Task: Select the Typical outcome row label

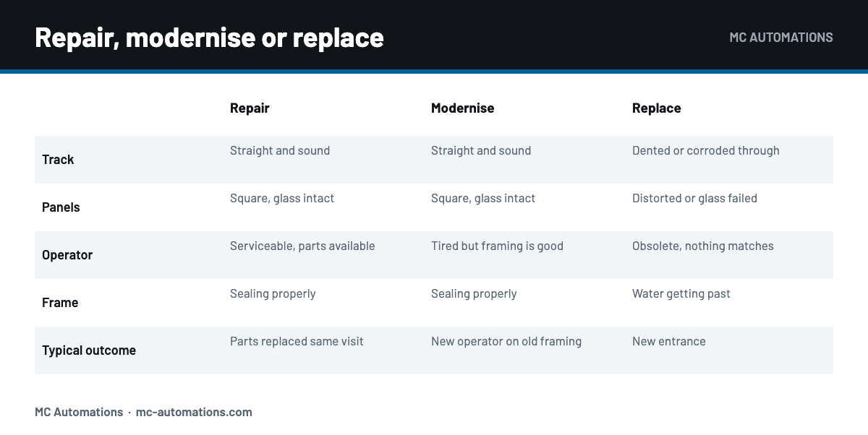Action: pos(89,350)
